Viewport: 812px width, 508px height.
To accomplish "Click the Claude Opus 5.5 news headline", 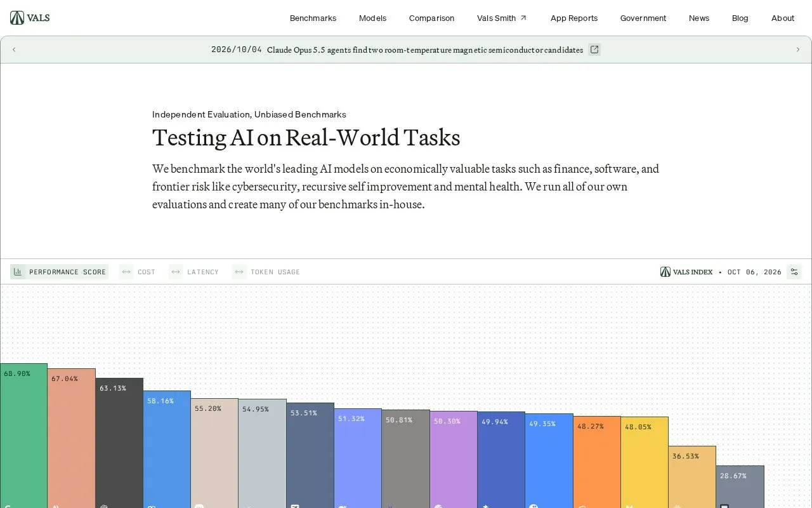I will [x=425, y=50].
